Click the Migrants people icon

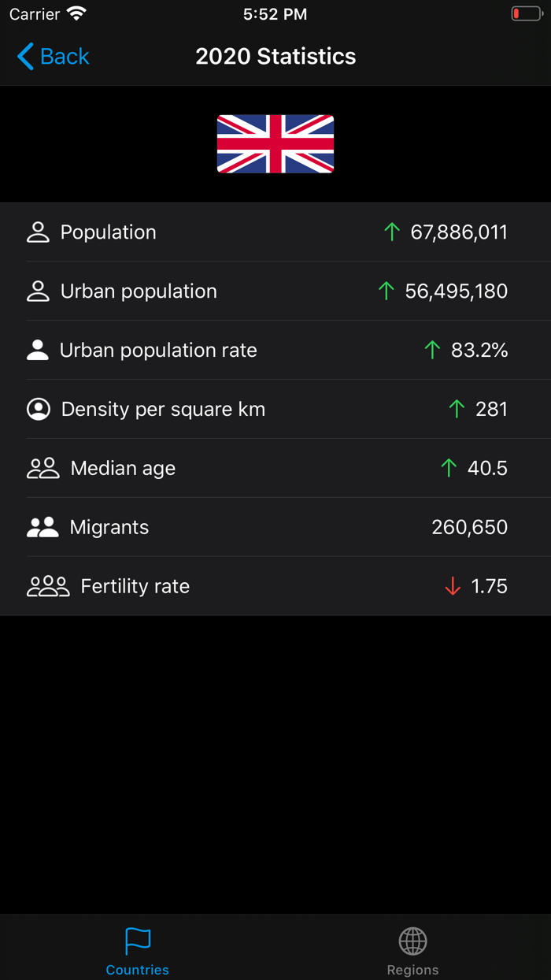(x=43, y=526)
